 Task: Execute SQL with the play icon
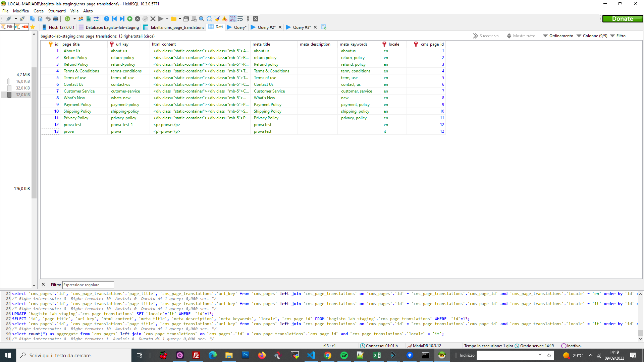tap(161, 19)
